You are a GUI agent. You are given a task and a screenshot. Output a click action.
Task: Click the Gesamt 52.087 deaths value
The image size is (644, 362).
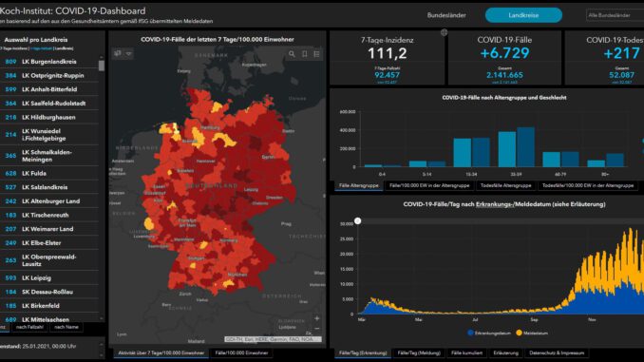coord(621,75)
